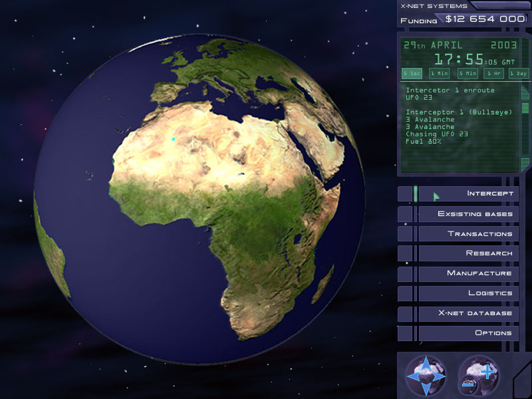
Task: Open game Options
Action: (x=469, y=333)
